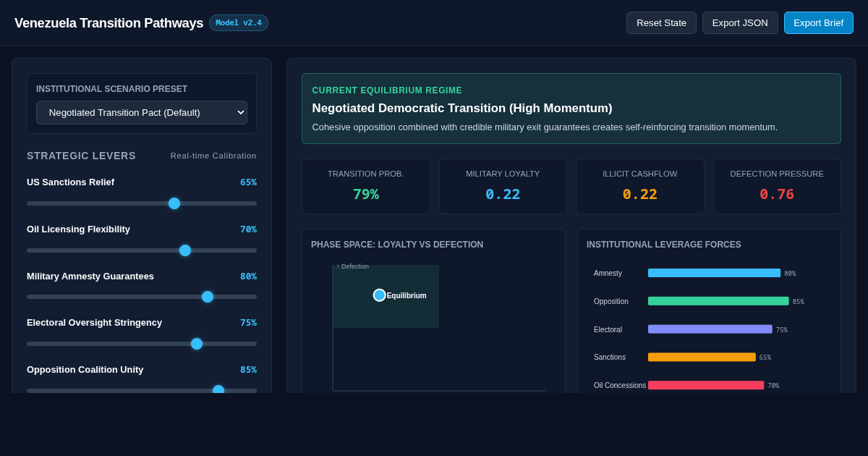Click the Oil Concessions 70% bar
The height and width of the screenshot is (456, 868).
coord(706,385)
